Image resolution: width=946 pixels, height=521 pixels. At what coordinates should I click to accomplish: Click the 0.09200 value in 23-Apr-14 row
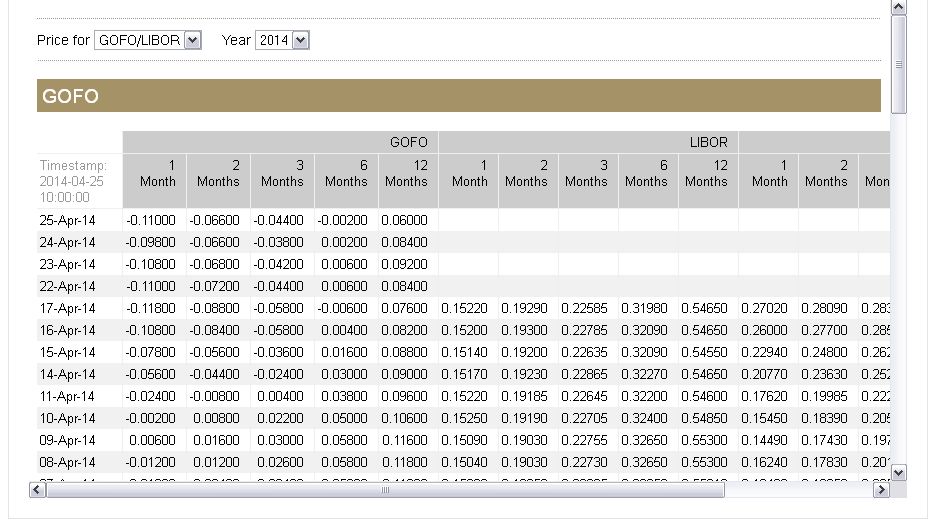tap(404, 264)
